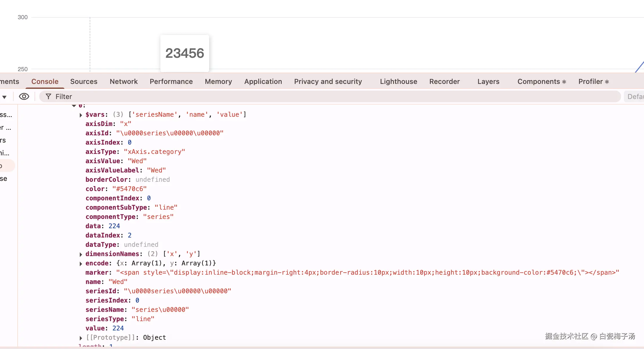Open the Memory panel
The width and height of the screenshot is (644, 349).
click(x=218, y=82)
